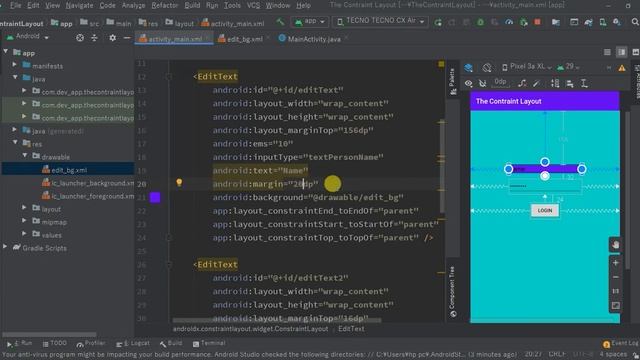Open Project panel settings gear
The height and width of the screenshot is (360, 640).
[112, 38]
